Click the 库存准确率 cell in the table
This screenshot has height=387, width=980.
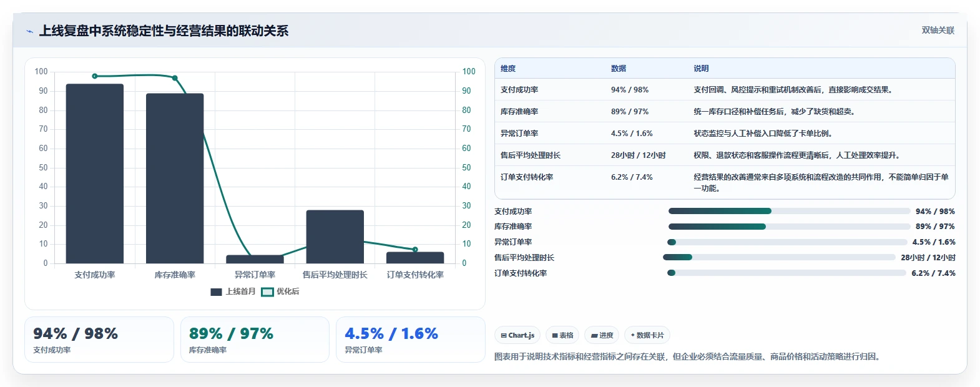click(x=519, y=112)
